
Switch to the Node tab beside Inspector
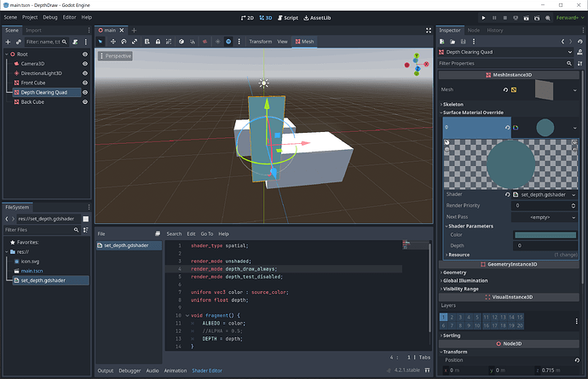pos(473,31)
